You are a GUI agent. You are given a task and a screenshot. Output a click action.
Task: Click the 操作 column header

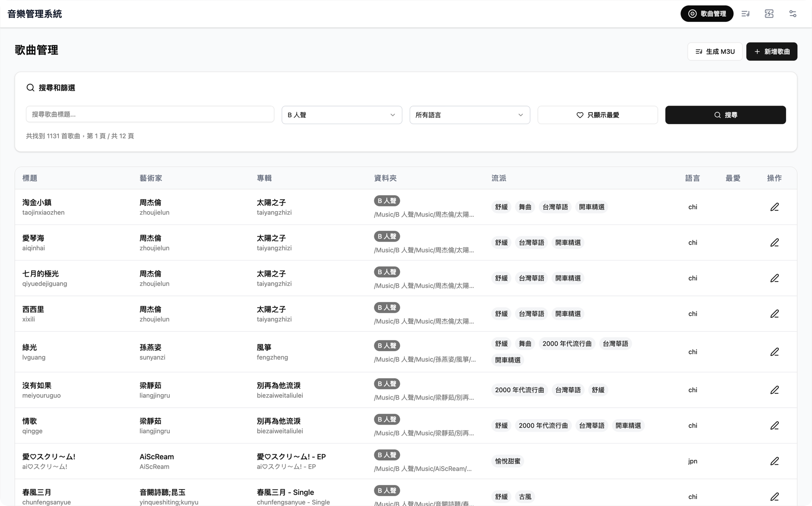774,178
